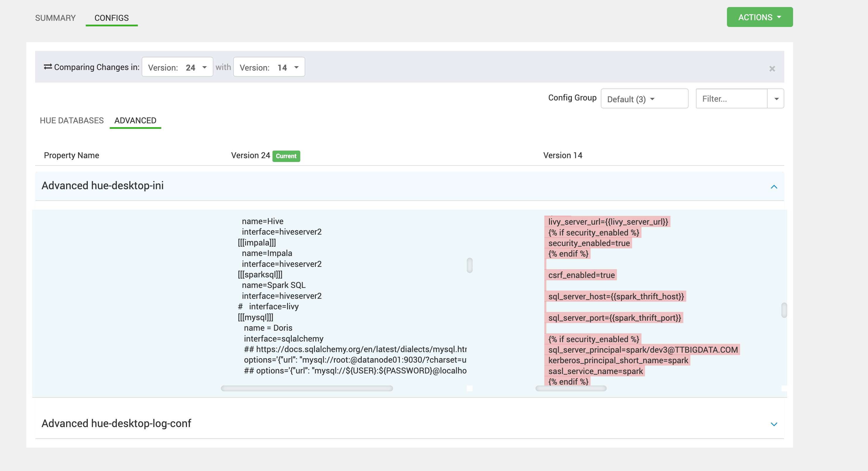Click Version 14 vertical scrollbar handle

coord(784,310)
